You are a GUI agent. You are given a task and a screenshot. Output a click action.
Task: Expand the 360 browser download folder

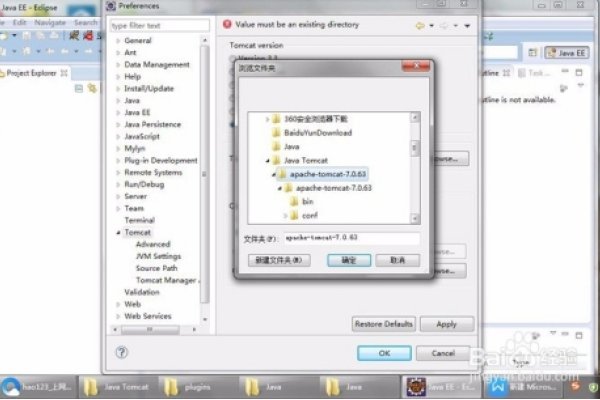(268, 119)
